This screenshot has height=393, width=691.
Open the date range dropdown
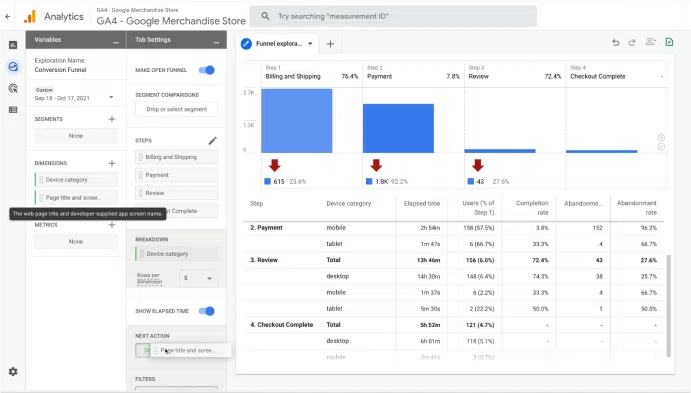coord(111,97)
